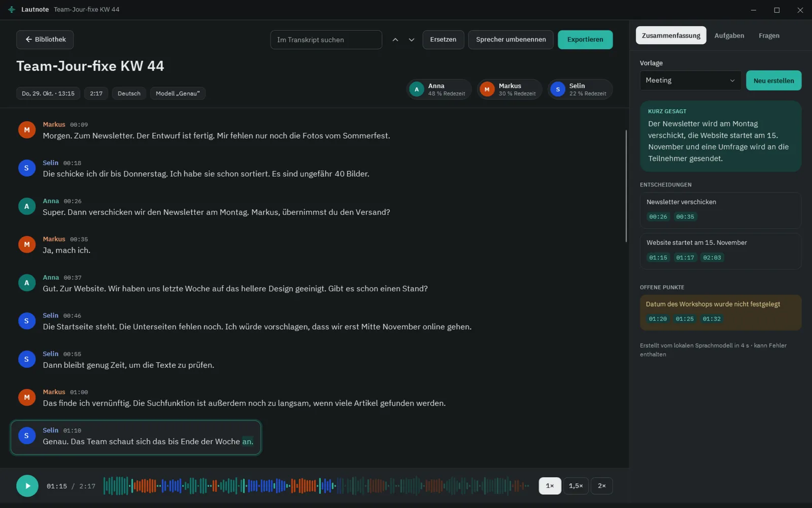812x508 pixels.
Task: Click Sprecher umbenennen button
Action: point(511,40)
